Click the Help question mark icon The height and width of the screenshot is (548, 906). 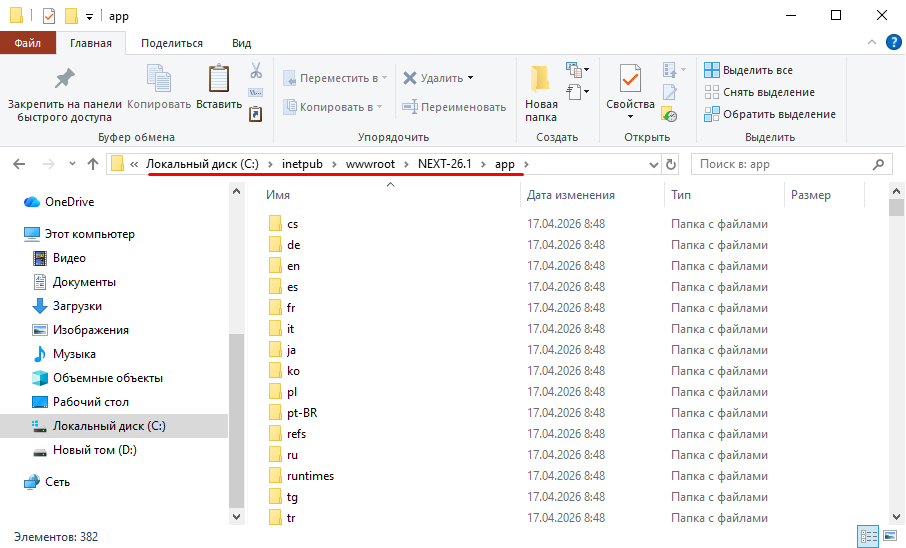[x=893, y=43]
